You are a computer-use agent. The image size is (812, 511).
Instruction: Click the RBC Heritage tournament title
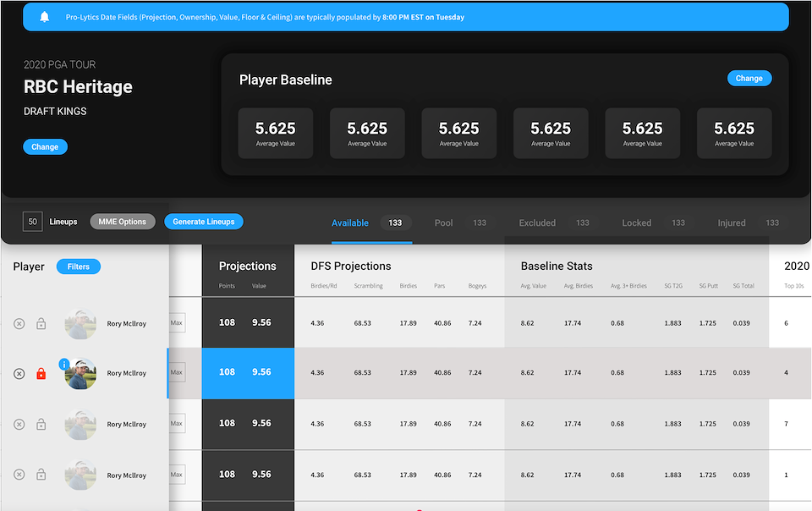pos(78,87)
